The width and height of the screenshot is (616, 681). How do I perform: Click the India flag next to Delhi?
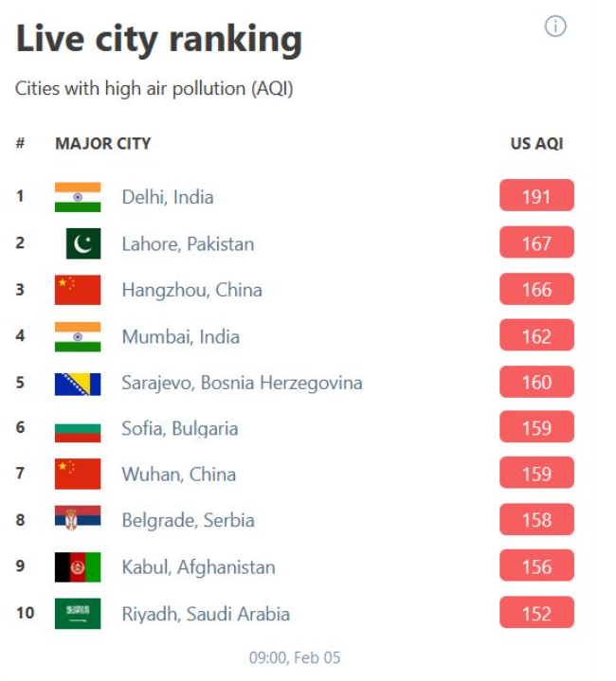click(x=78, y=197)
